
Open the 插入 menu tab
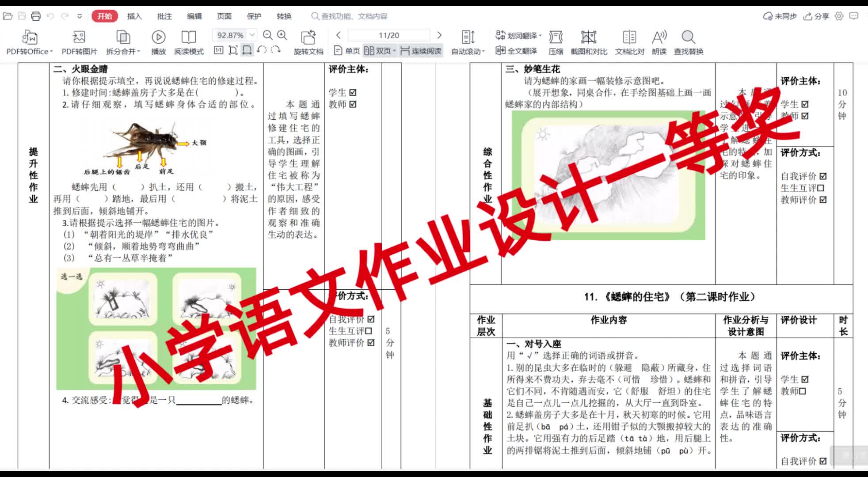coord(134,16)
